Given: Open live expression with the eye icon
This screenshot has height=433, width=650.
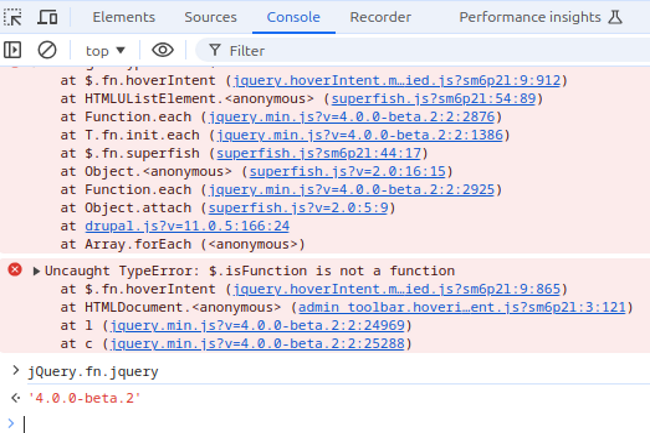Looking at the screenshot, I should point(162,50).
